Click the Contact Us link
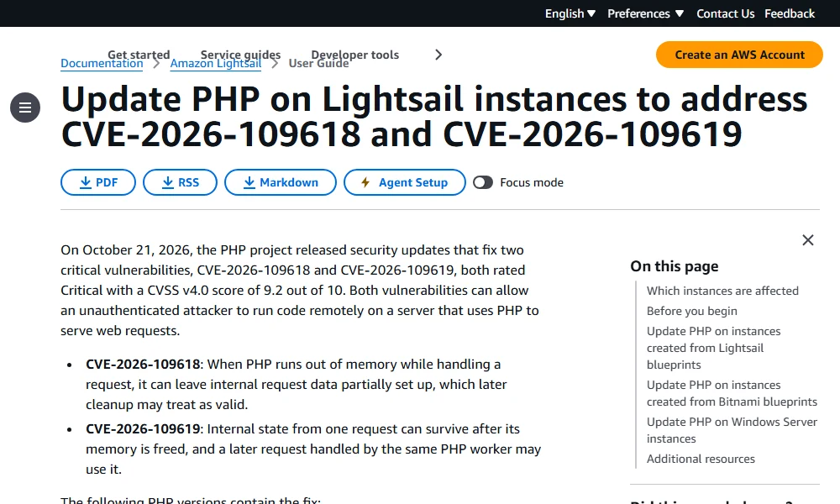The height and width of the screenshot is (504, 840). click(x=726, y=13)
